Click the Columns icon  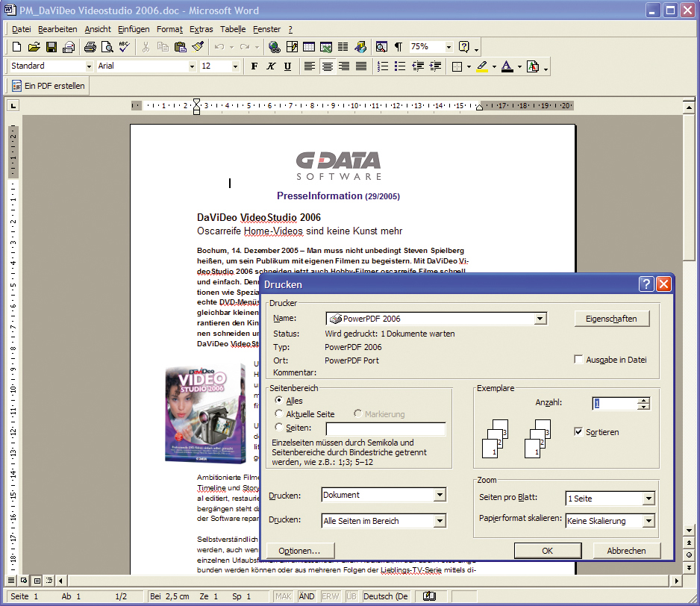coord(343,46)
